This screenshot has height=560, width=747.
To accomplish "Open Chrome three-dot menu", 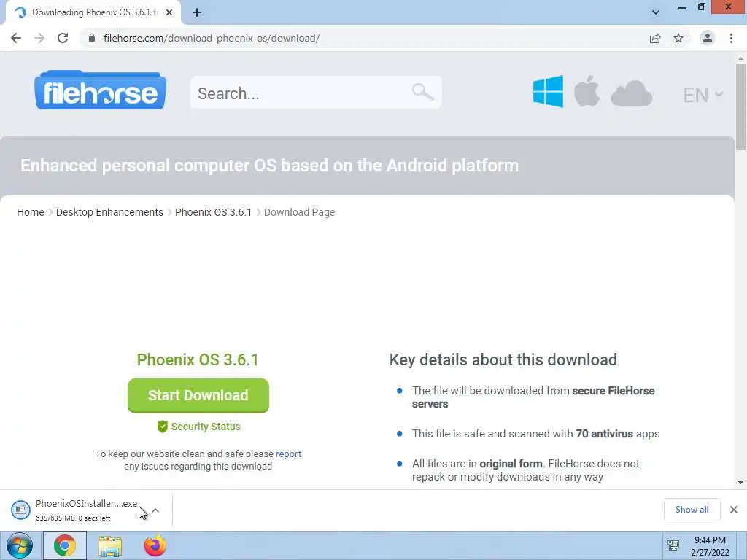I will coord(731,38).
